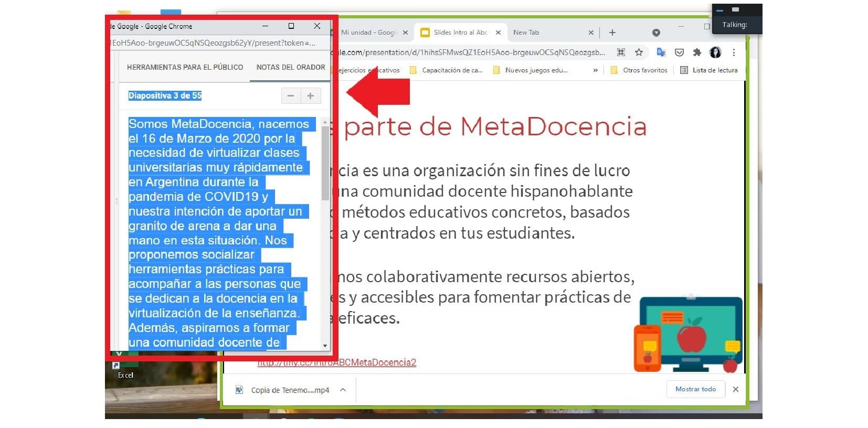Click the Diapositiva 3 de 55 label
The height and width of the screenshot is (428, 868).
165,95
